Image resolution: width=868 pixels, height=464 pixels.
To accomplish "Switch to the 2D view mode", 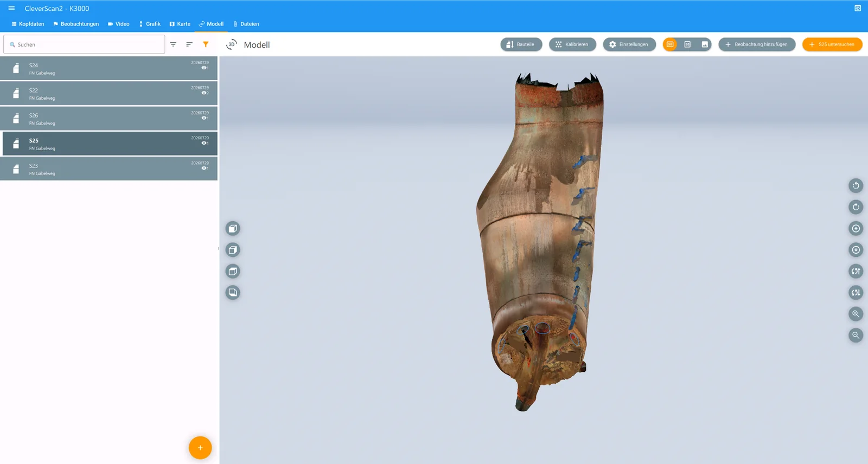I will click(687, 44).
